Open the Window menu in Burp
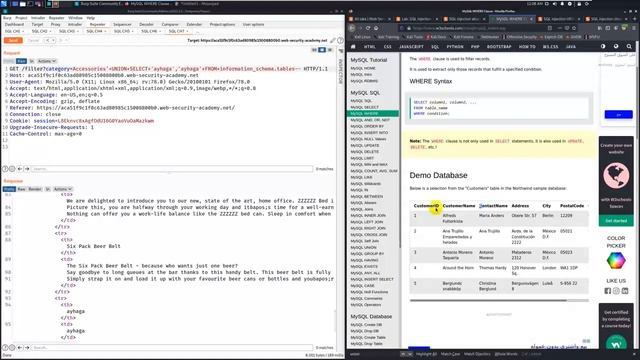The width and height of the screenshot is (640, 360). (x=75, y=18)
